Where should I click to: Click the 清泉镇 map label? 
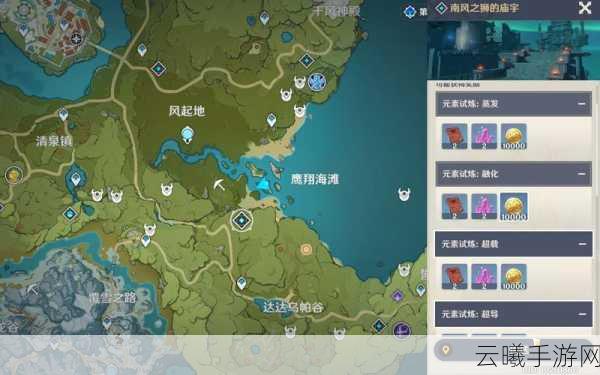coord(54,141)
